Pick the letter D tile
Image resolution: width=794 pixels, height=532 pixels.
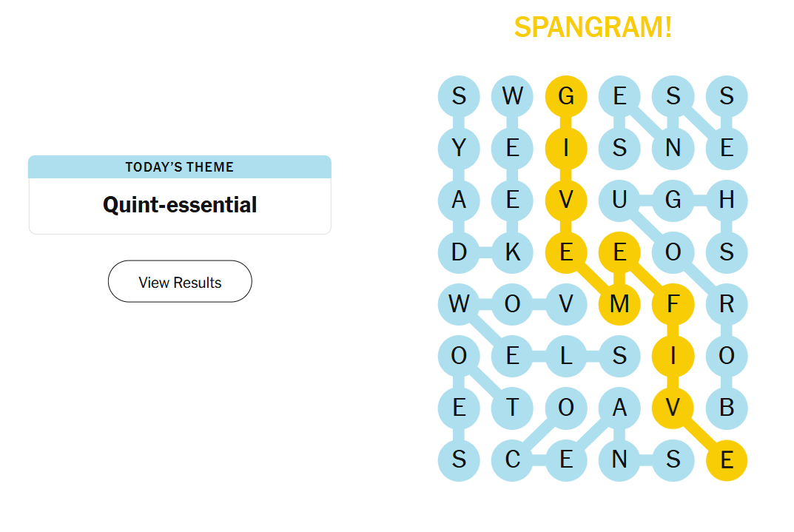pyautogui.click(x=459, y=252)
